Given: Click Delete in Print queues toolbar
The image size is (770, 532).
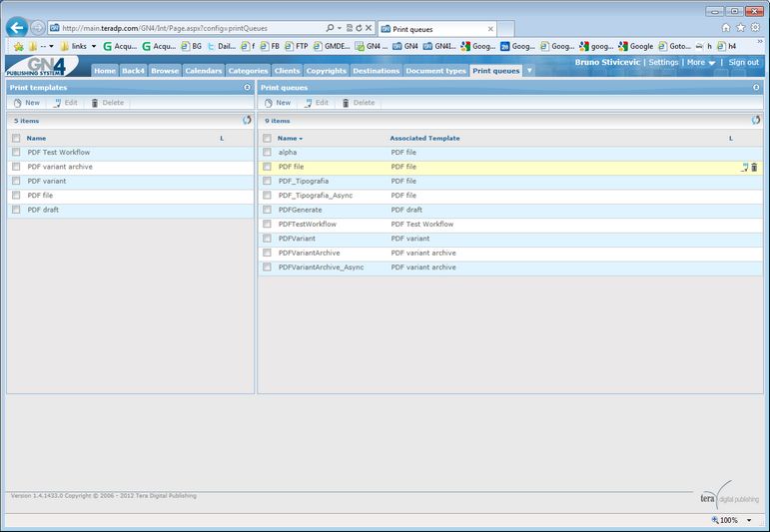Looking at the screenshot, I should click(x=358, y=103).
